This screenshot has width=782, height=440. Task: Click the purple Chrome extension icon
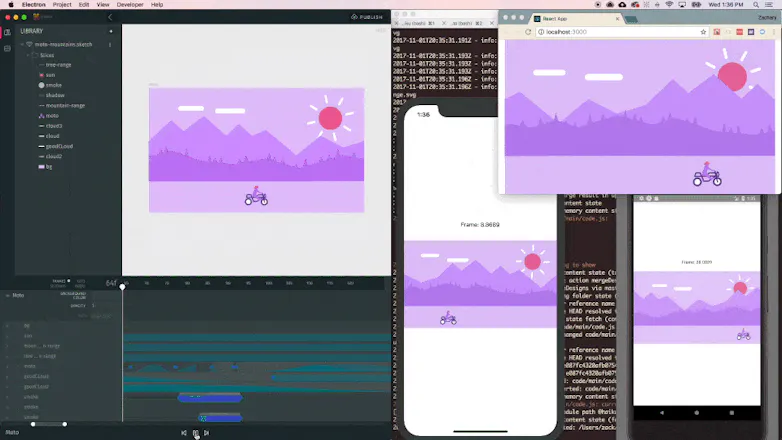pyautogui.click(x=751, y=32)
